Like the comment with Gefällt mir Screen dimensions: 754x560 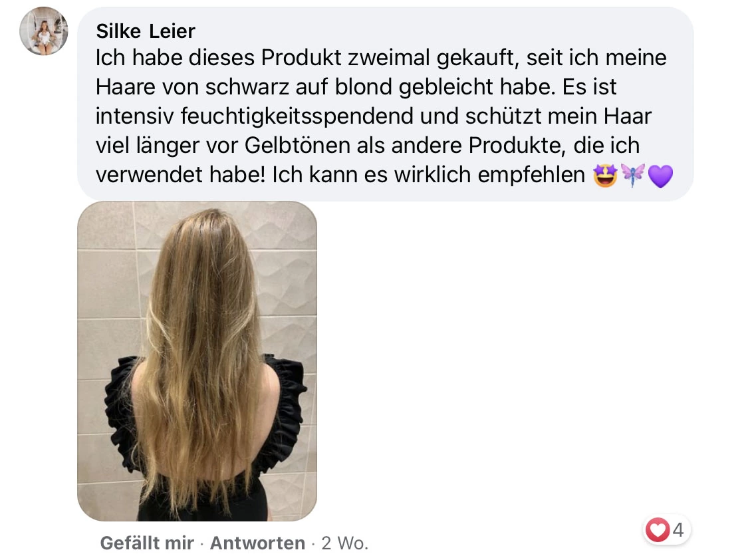[x=147, y=543]
